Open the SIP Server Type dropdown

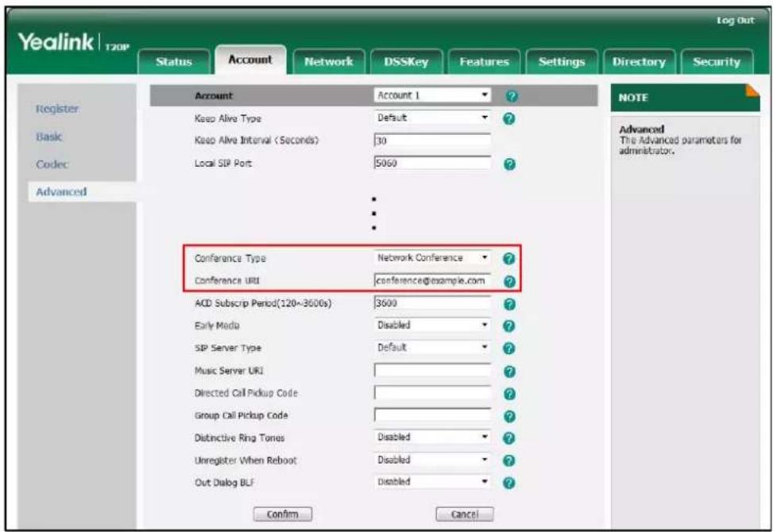click(432, 348)
